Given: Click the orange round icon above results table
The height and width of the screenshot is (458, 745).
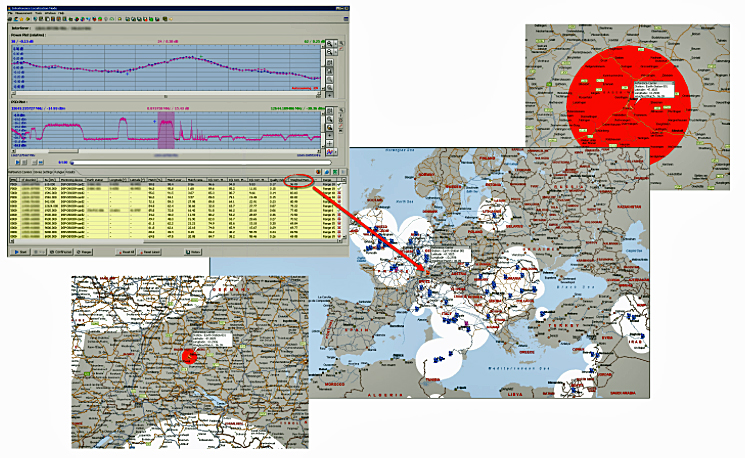Looking at the screenshot, I should tap(318, 172).
